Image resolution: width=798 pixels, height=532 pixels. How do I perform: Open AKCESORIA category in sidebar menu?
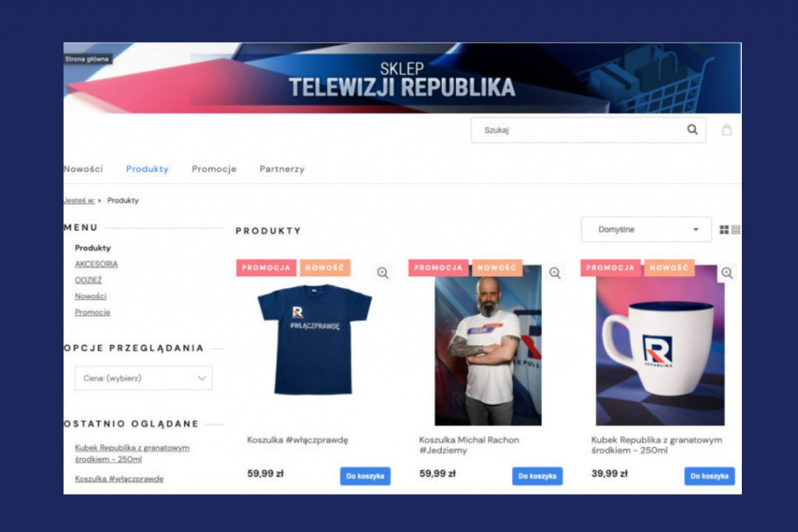pyautogui.click(x=96, y=264)
